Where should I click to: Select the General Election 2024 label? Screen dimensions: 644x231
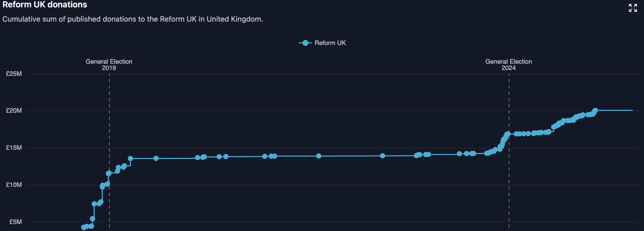[x=508, y=65]
